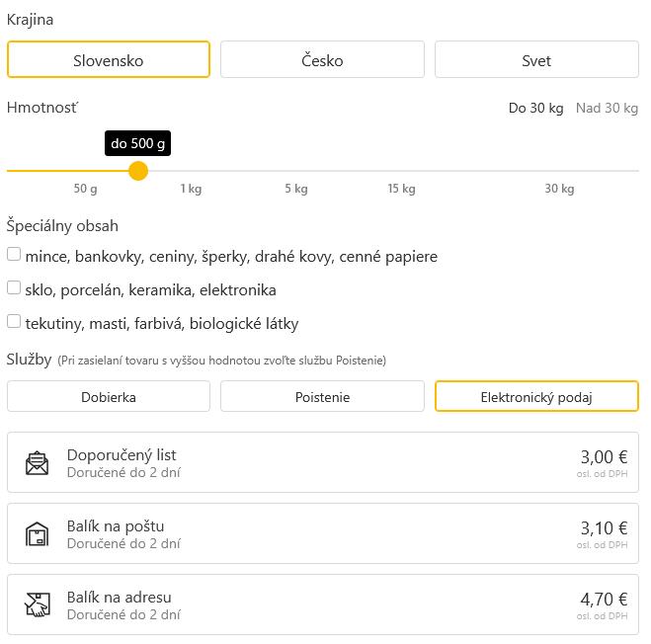Select the Doporučený list 3,00 € option
651x644 pixels.
pos(322,462)
